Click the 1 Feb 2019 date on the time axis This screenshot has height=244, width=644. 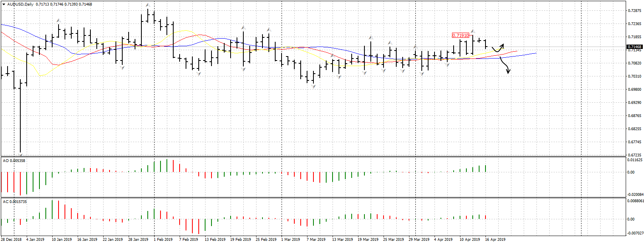tap(163, 240)
